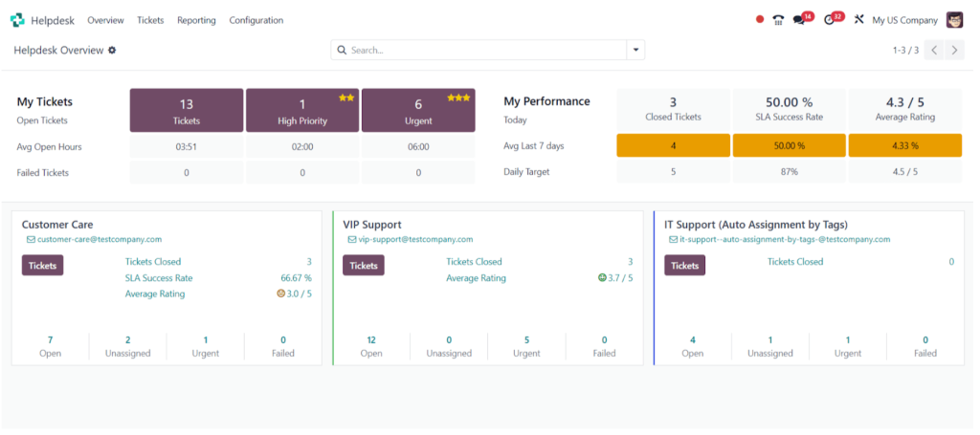Click the Customer Care email envelope icon

(31, 240)
